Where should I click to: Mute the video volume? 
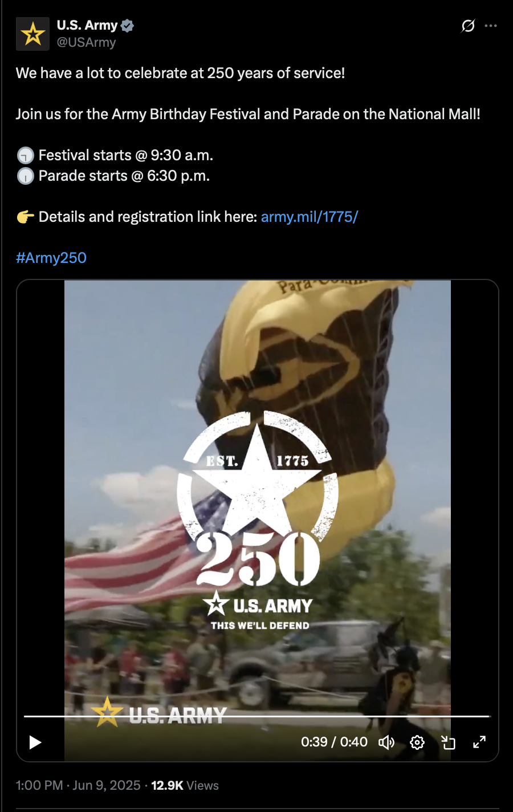[386, 742]
